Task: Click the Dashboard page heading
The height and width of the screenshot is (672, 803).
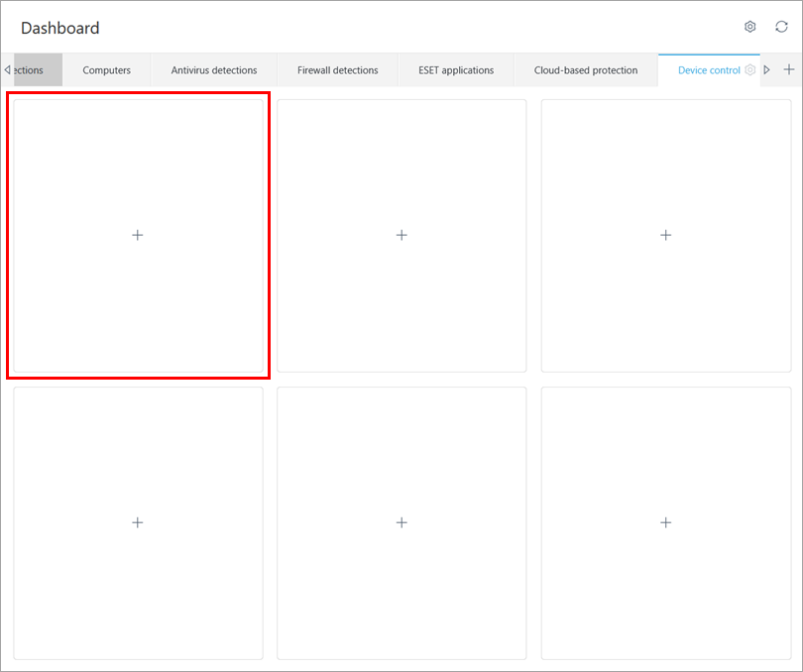Action: (60, 29)
